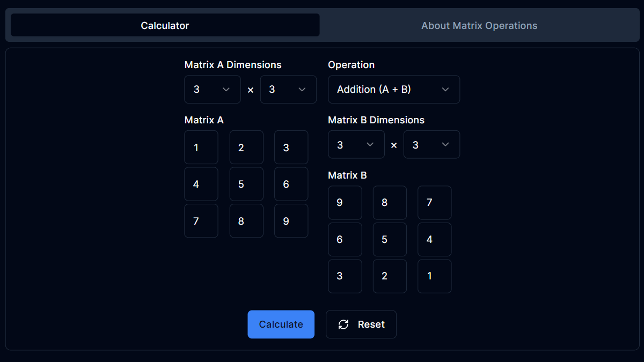The height and width of the screenshot is (362, 644).
Task: Click Matrix A cell with value 9
Action: coord(291,220)
